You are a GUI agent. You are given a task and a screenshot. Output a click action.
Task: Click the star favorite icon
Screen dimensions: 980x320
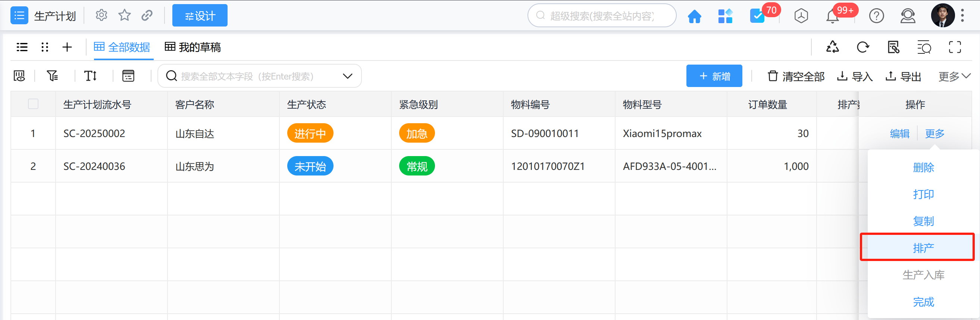point(124,16)
